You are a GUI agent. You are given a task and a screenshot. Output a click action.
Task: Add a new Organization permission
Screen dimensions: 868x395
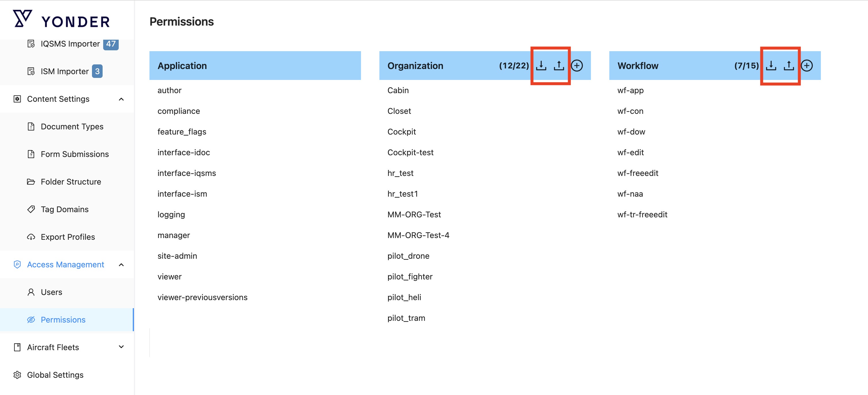coord(577,65)
